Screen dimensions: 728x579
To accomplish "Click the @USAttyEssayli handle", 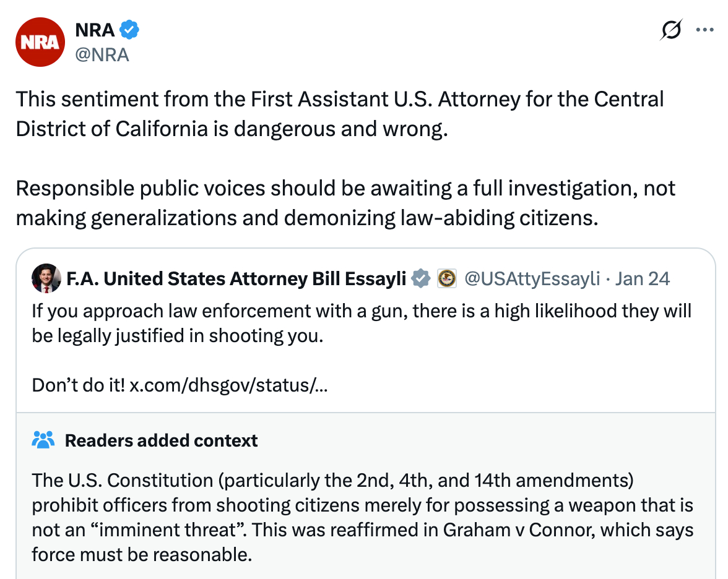I will 532,279.
